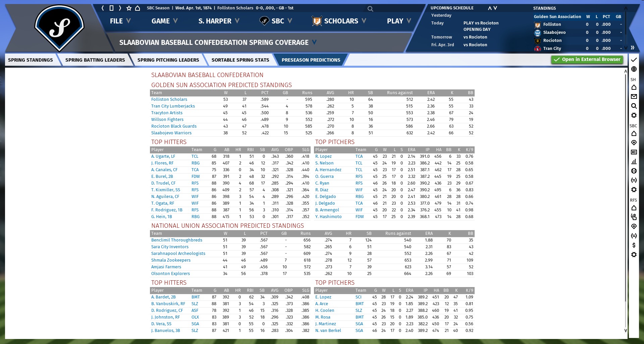Screen dimensions: 644x344
Task: Open the search magnifier in the top bar
Action: [370, 9]
